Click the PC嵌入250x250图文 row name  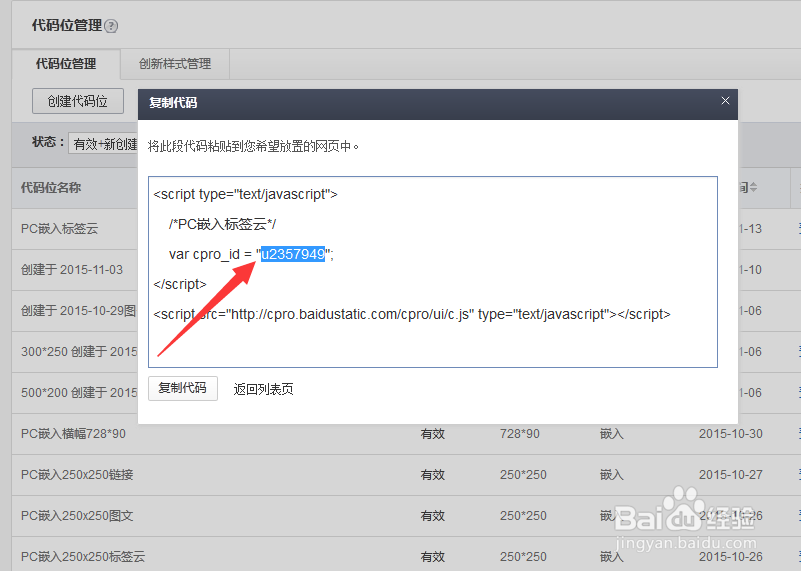(x=77, y=515)
